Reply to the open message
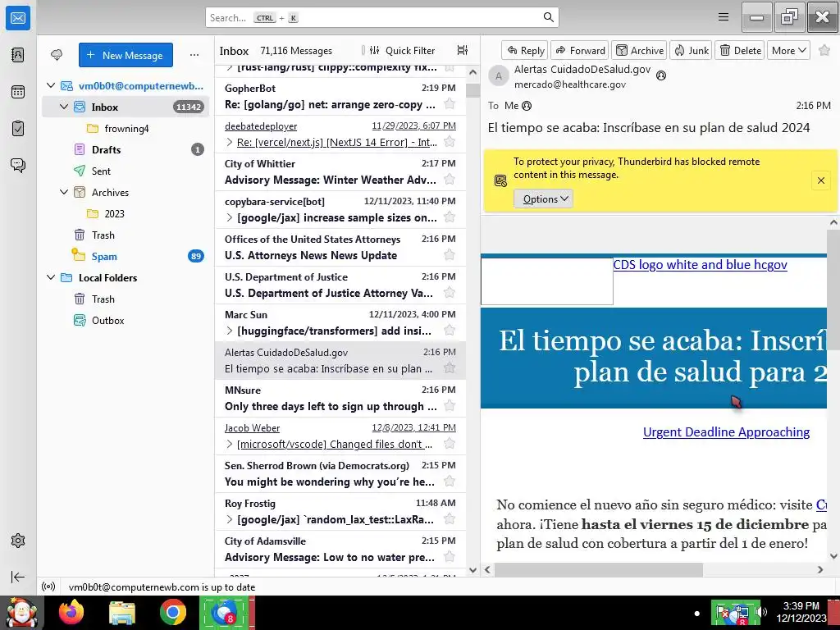The image size is (840, 630). [x=525, y=50]
